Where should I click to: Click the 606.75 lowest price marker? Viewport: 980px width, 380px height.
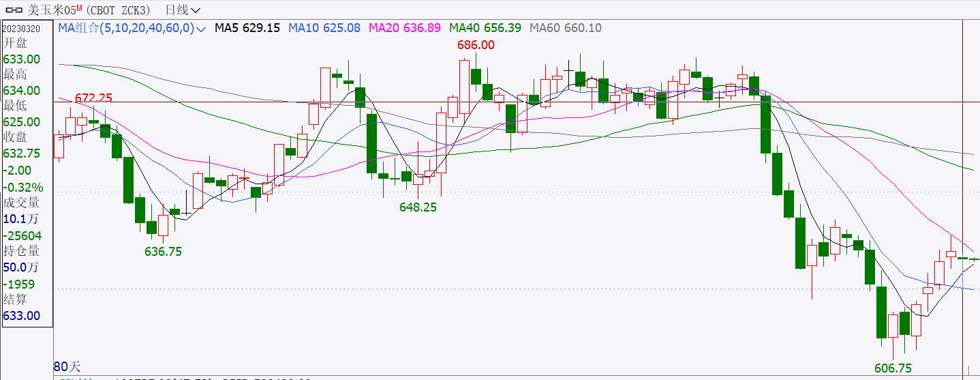tap(893, 368)
